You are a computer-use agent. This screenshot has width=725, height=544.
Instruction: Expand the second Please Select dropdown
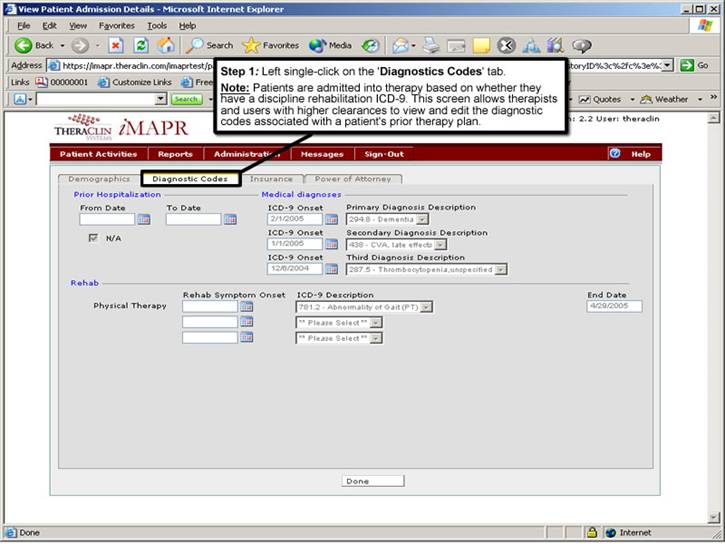pyautogui.click(x=376, y=323)
